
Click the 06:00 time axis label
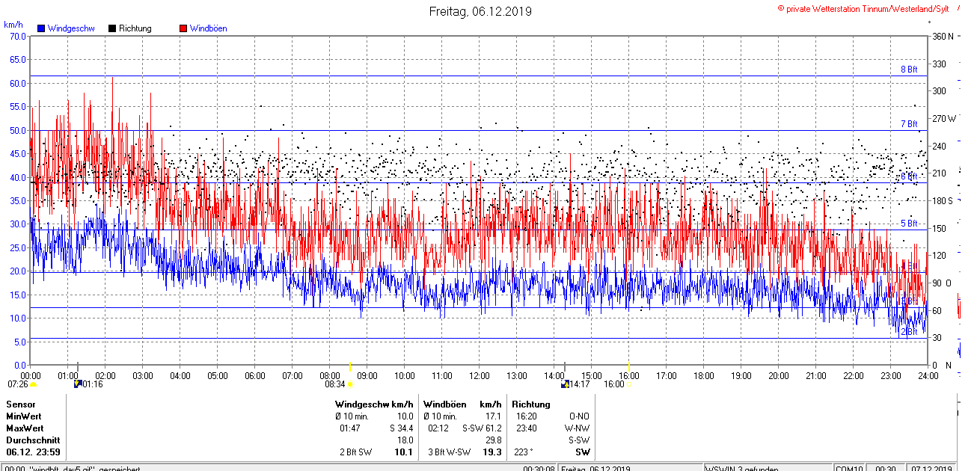click(x=255, y=375)
